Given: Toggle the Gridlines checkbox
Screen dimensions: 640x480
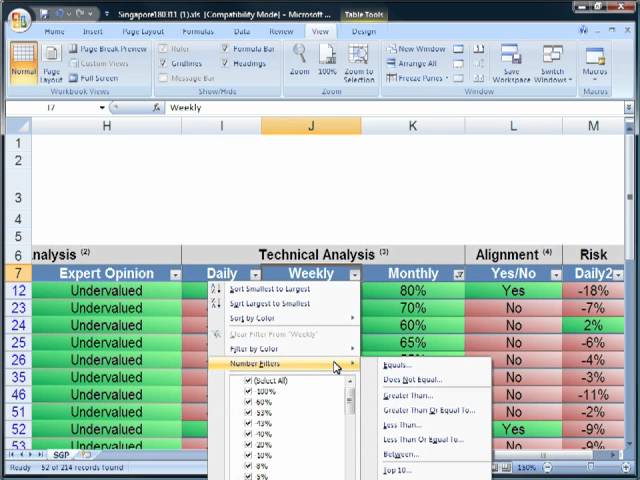Looking at the screenshot, I should (163, 63).
